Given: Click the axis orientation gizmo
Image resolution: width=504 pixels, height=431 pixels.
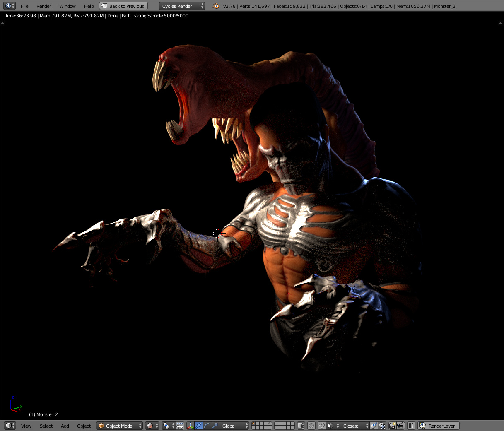Looking at the screenshot, I should [16, 404].
